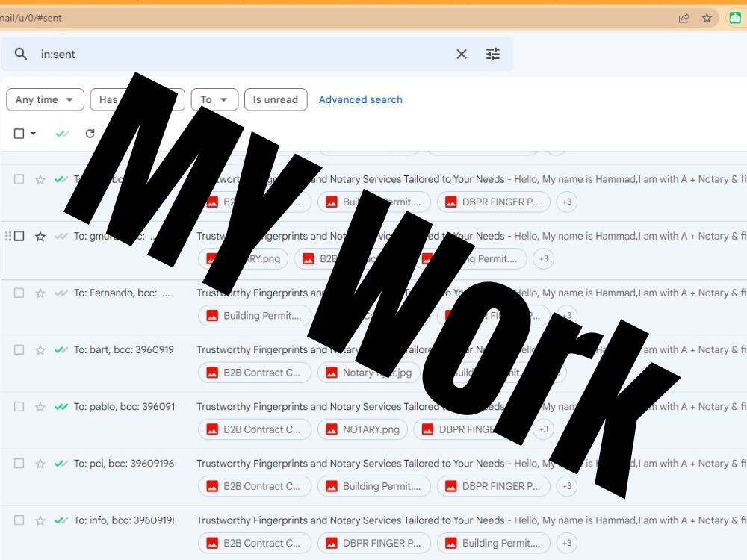Viewport: 747px width, 560px height.
Task: Open DBPR FINGER P attachment in info email
Action: point(374,543)
